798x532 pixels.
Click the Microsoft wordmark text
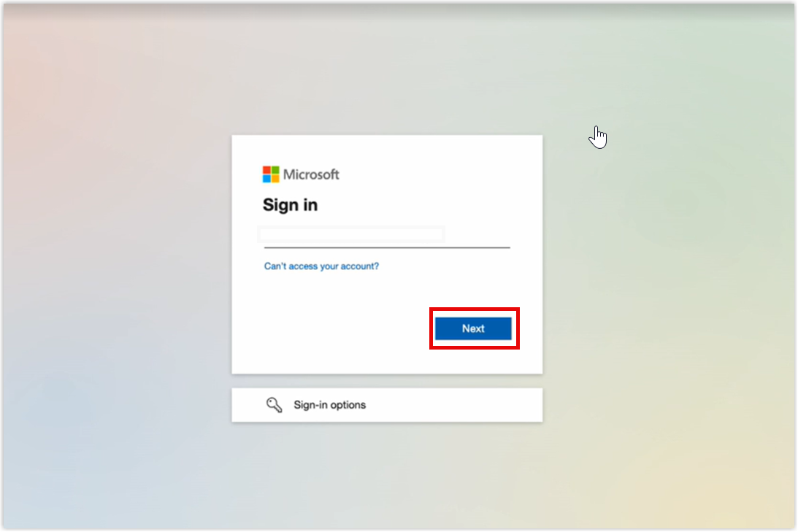point(311,174)
